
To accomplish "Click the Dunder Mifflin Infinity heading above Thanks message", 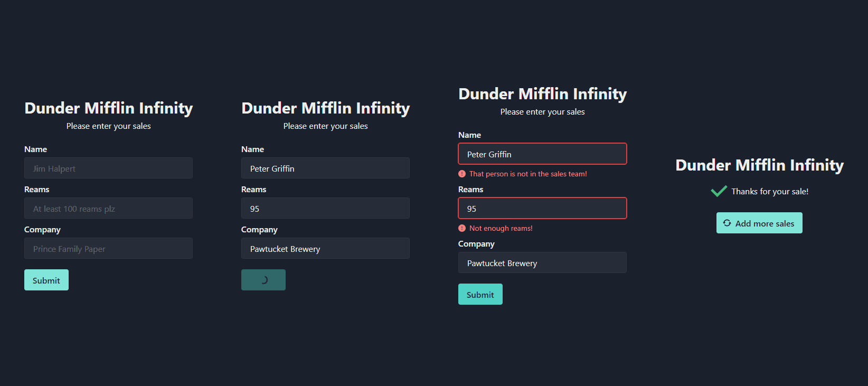I will (760, 165).
